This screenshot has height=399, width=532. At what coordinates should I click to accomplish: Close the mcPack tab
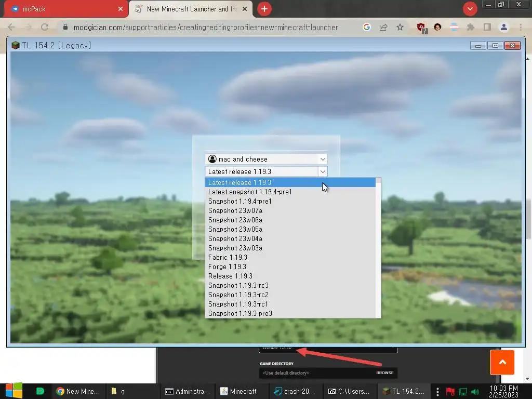point(121,9)
